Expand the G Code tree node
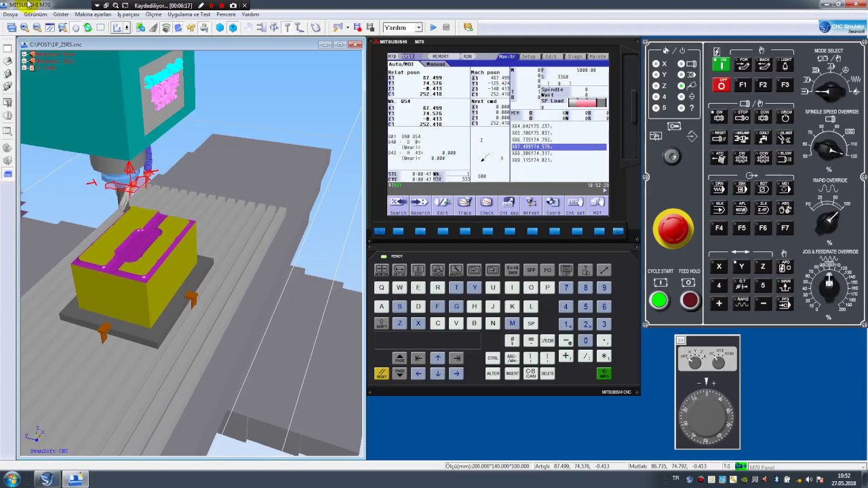The image size is (868, 488). tap(24, 68)
